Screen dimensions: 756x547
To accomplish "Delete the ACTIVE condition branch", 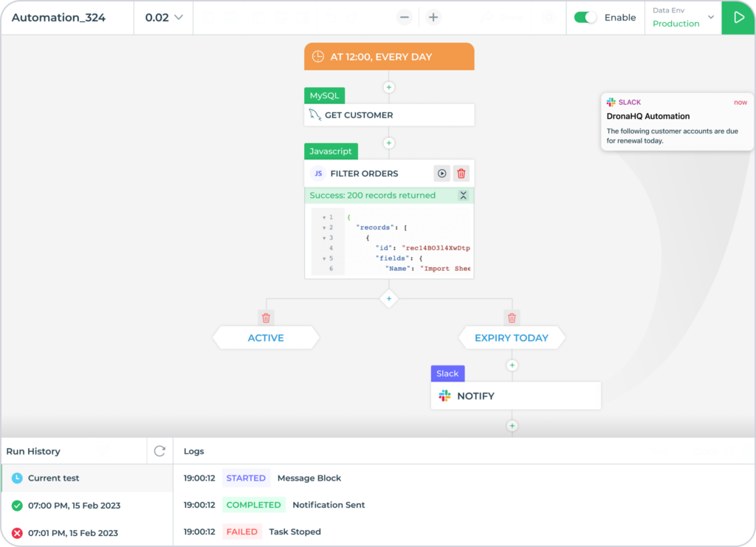I will pyautogui.click(x=266, y=317).
